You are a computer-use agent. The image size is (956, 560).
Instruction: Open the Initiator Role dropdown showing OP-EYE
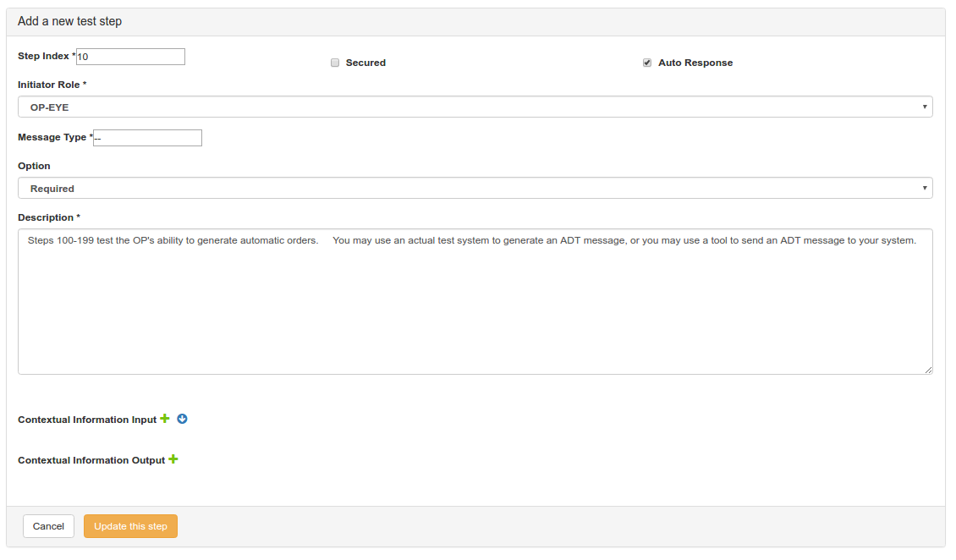click(474, 107)
